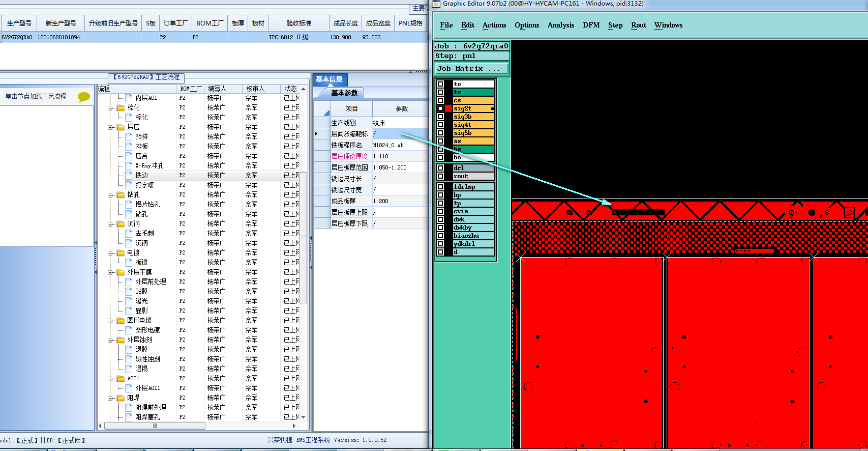
Task: Open the DFM menu
Action: pos(591,25)
